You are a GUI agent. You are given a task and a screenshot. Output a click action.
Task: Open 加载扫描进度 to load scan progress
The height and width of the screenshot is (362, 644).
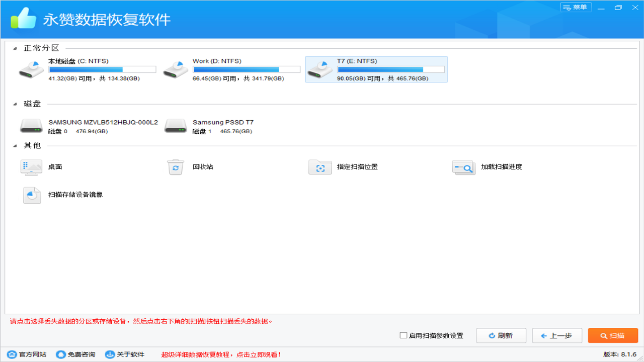(463, 167)
